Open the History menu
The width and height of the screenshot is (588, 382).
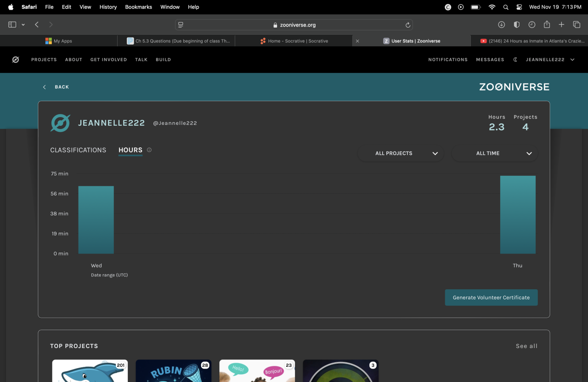[108, 7]
